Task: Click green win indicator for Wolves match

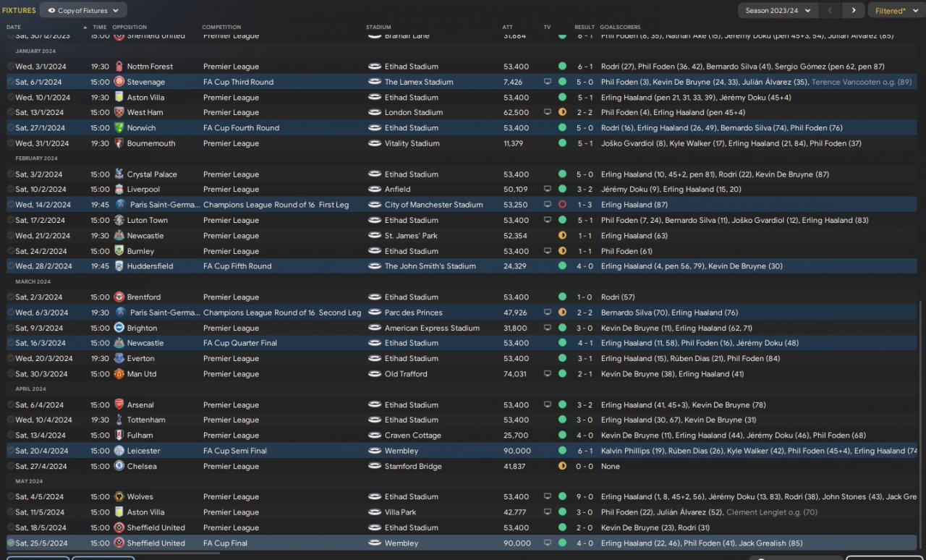Action: [562, 497]
